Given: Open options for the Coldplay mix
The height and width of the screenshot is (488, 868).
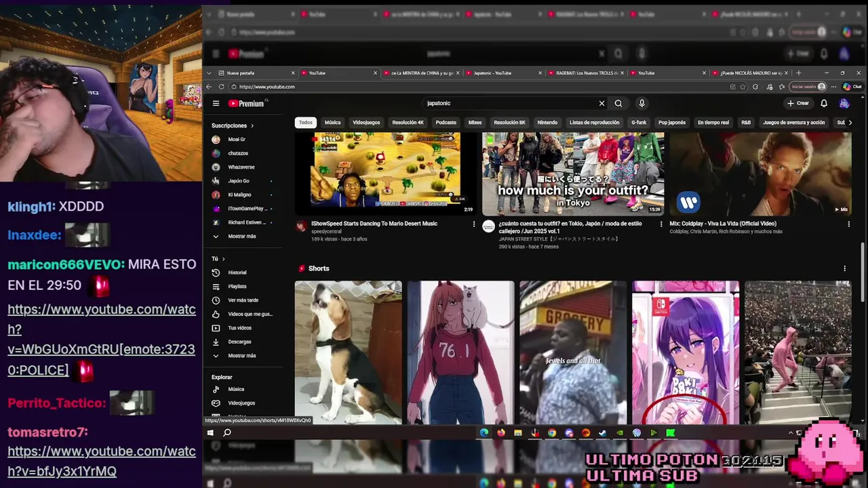Looking at the screenshot, I should (848, 224).
